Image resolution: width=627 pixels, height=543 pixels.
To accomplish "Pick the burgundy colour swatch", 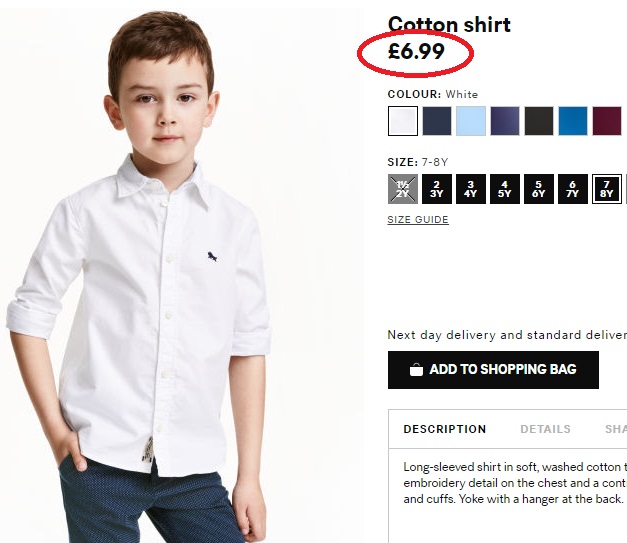I will [607, 121].
